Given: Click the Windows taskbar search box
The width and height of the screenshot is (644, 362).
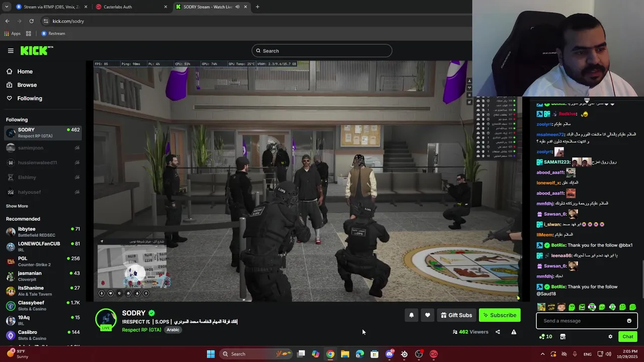Looking at the screenshot, I should [257, 354].
